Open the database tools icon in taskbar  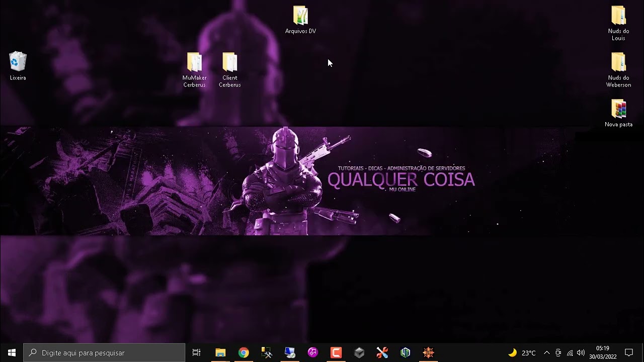coord(267,352)
